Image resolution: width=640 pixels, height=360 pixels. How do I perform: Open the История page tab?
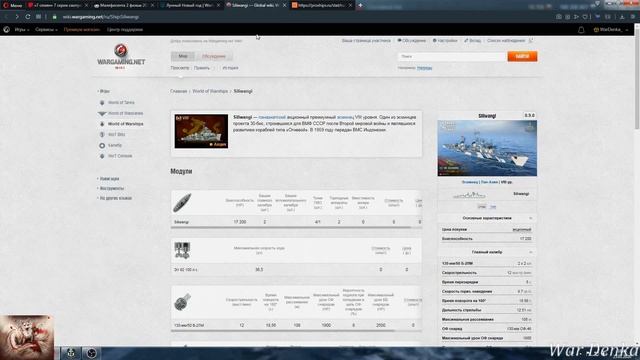click(230, 68)
